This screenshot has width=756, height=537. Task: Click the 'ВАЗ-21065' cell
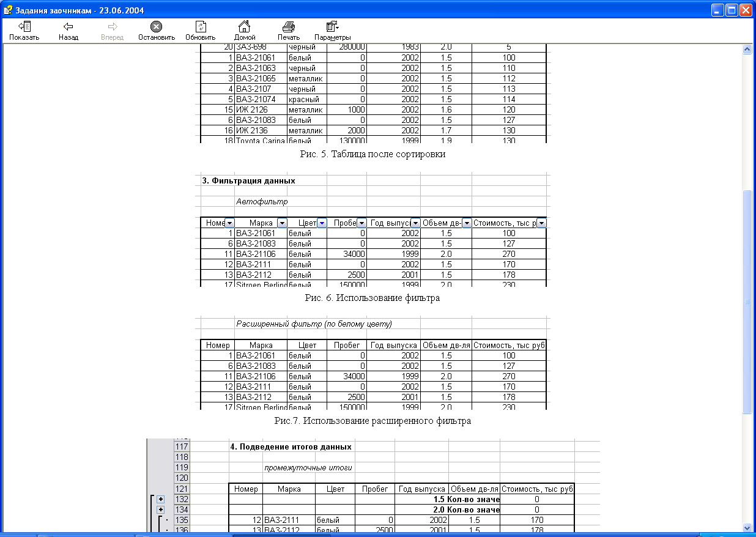[261, 78]
